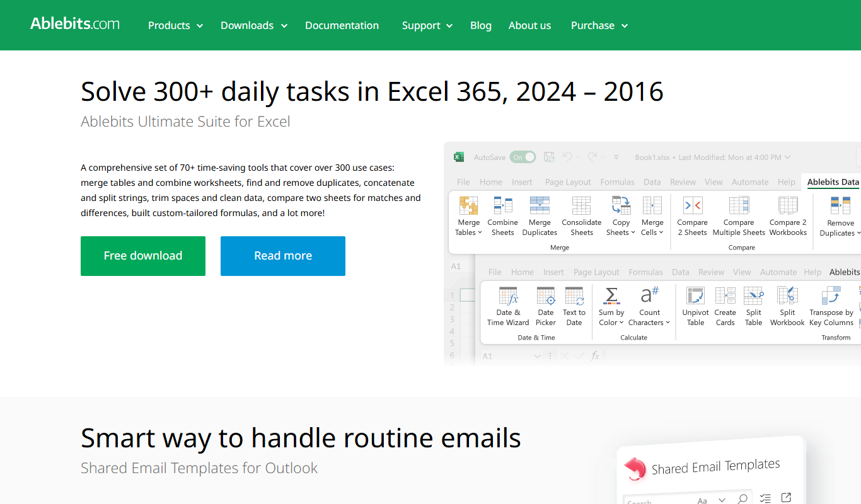This screenshot has height=504, width=861.
Task: Click the Compare 2 Workbooks icon
Action: click(788, 206)
